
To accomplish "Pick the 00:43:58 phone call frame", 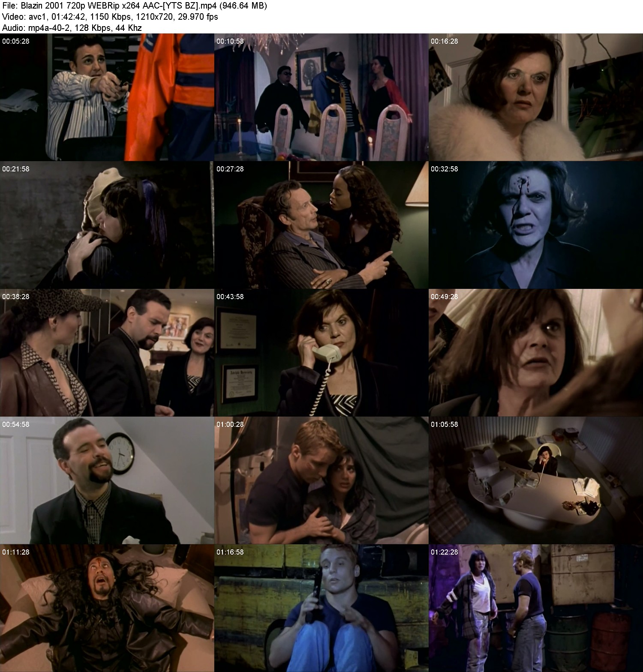I will click(321, 353).
